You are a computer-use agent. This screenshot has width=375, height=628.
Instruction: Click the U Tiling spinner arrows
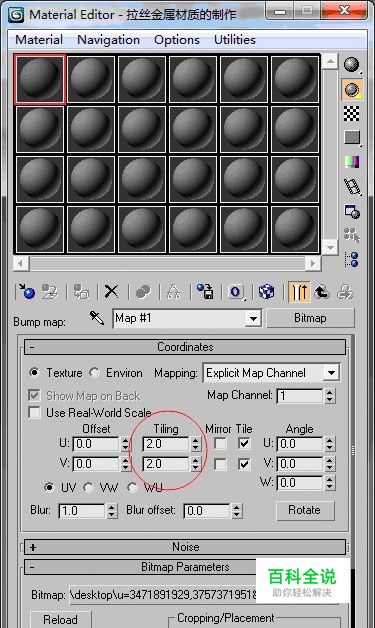pyautogui.click(x=195, y=444)
